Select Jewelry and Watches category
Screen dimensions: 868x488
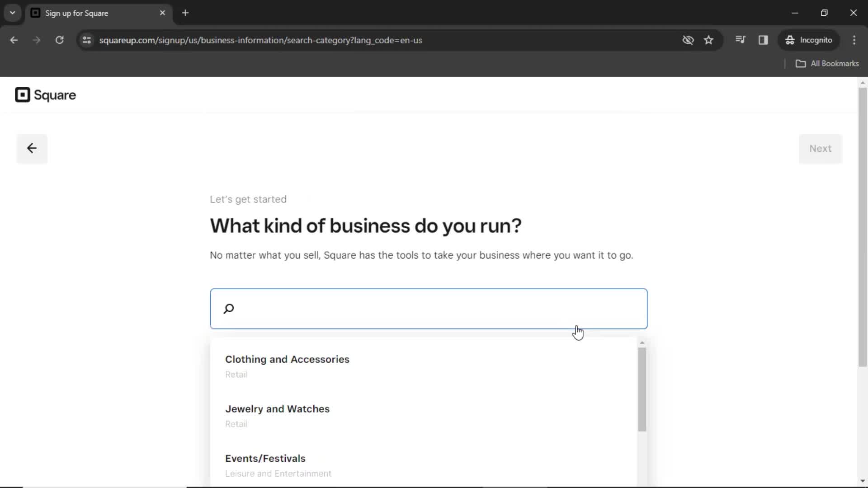(x=424, y=416)
